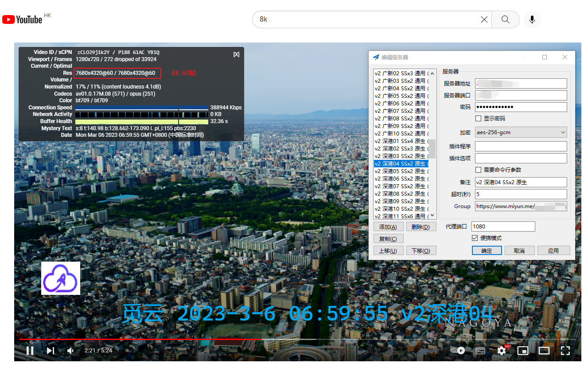Open the player settings gear

502,350
